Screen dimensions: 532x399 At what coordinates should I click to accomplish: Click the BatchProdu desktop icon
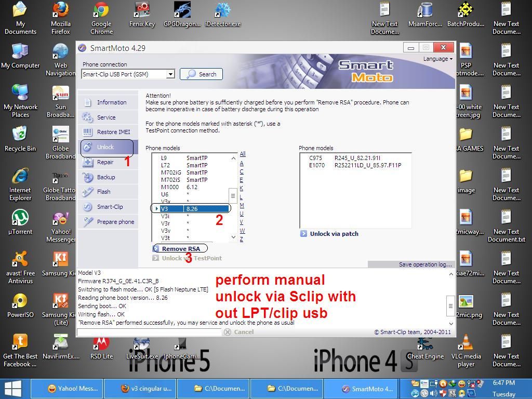click(x=465, y=15)
